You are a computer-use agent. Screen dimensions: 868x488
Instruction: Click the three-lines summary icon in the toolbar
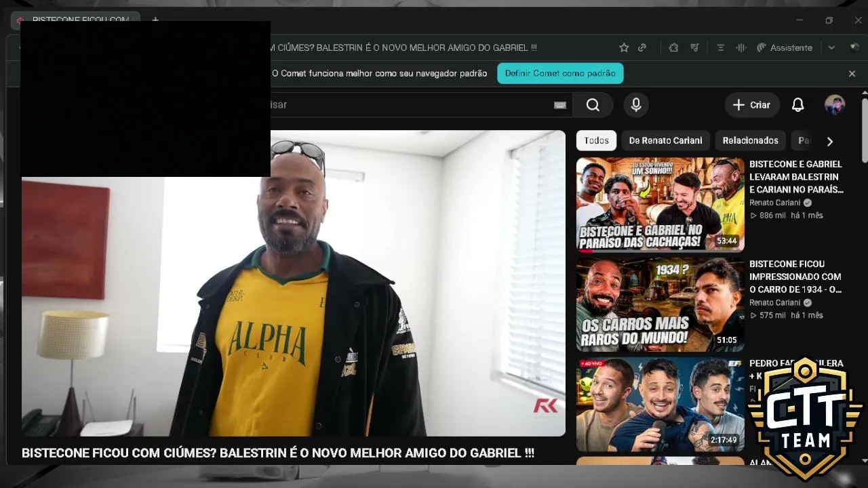(721, 47)
